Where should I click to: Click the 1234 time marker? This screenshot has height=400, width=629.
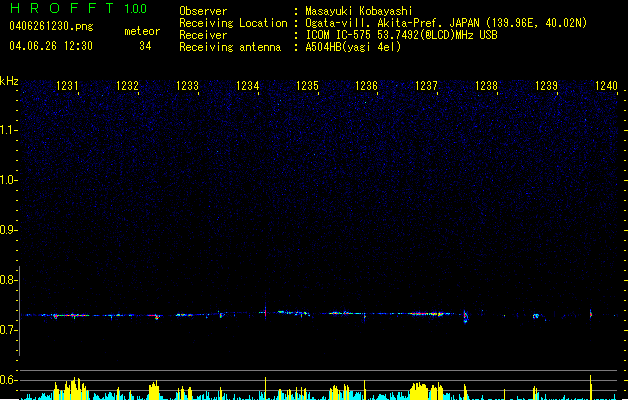point(248,86)
